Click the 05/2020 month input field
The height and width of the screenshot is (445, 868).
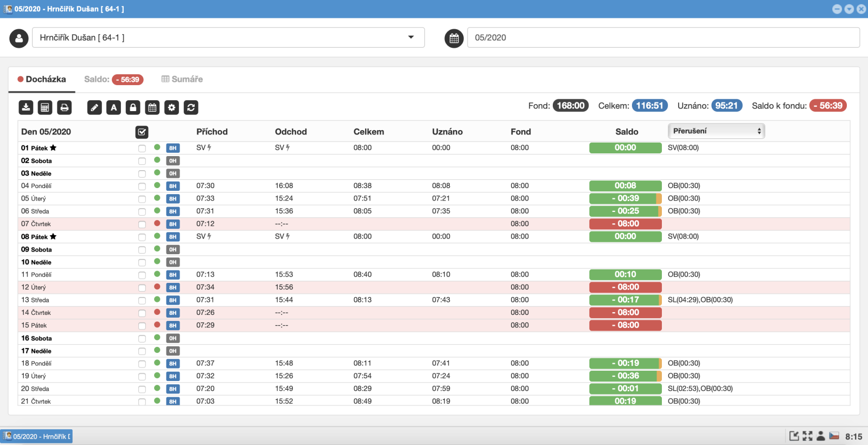point(663,37)
